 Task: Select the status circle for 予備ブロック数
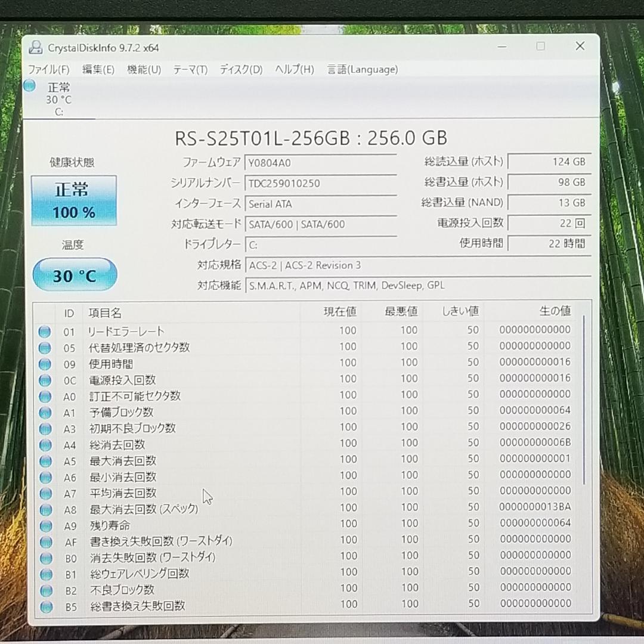coord(45,412)
